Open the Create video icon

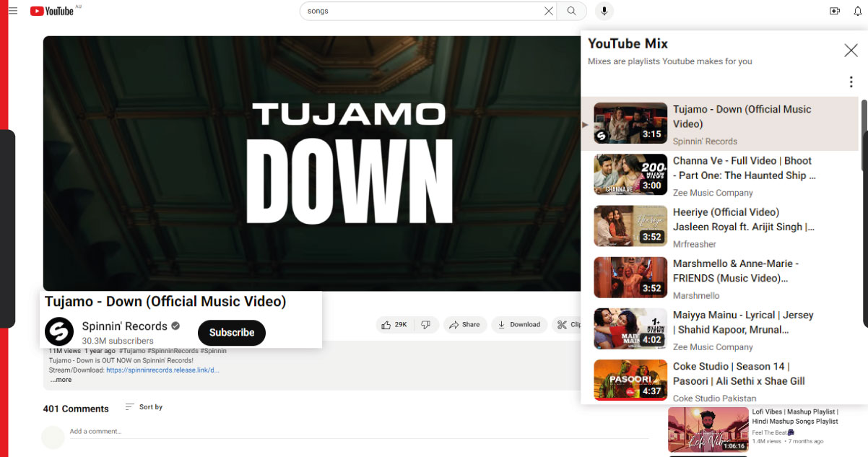pyautogui.click(x=835, y=11)
